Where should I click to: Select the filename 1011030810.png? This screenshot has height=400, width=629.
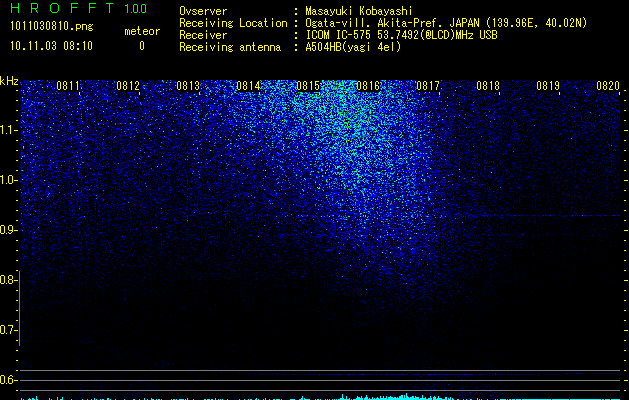[x=52, y=26]
